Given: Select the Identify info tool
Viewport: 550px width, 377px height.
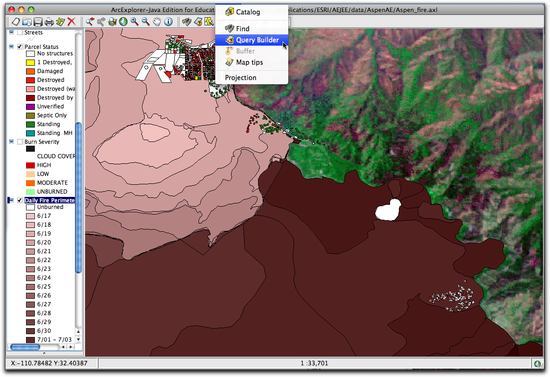Looking at the screenshot, I should click(168, 22).
